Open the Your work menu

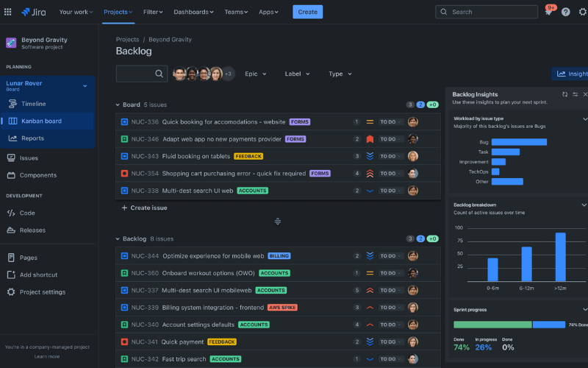[x=76, y=12]
